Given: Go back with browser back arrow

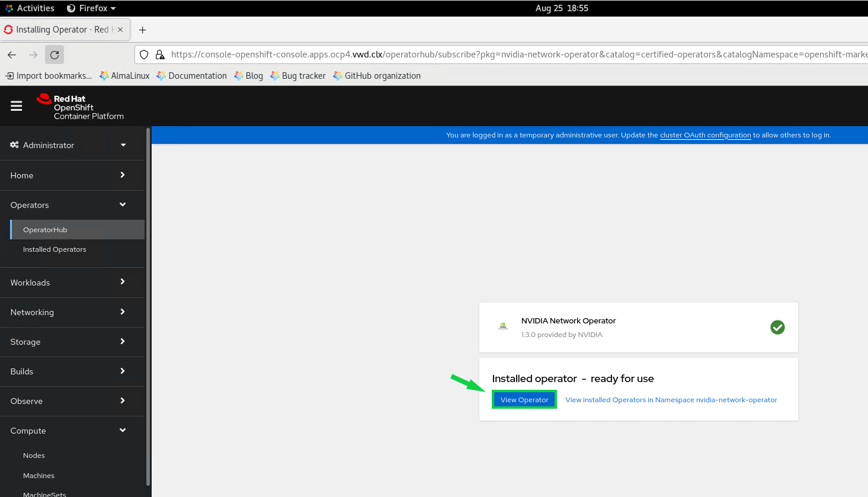Looking at the screenshot, I should click(x=12, y=54).
